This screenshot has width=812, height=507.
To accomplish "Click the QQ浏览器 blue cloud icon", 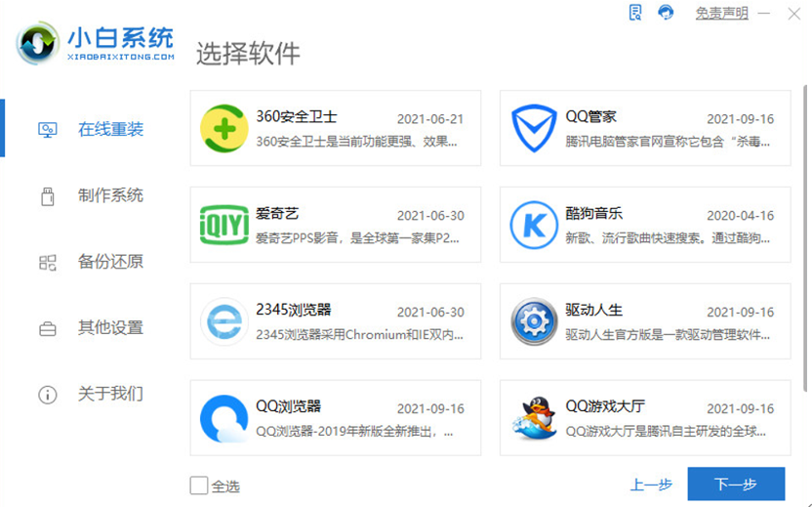I will coord(224,418).
